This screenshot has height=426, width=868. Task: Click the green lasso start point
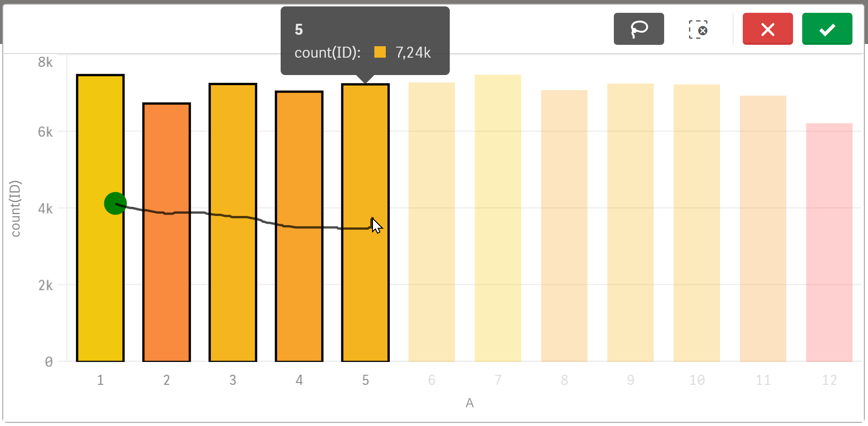pos(115,204)
